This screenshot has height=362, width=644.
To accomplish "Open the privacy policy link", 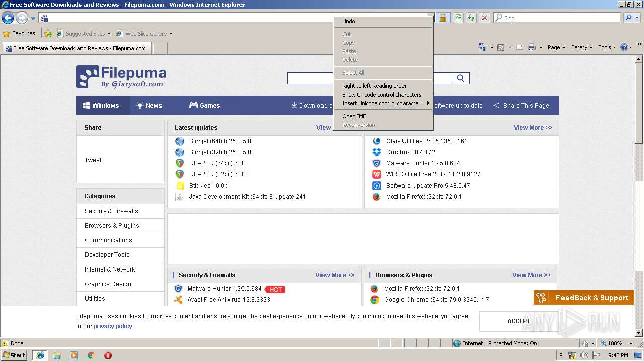I will point(113,326).
